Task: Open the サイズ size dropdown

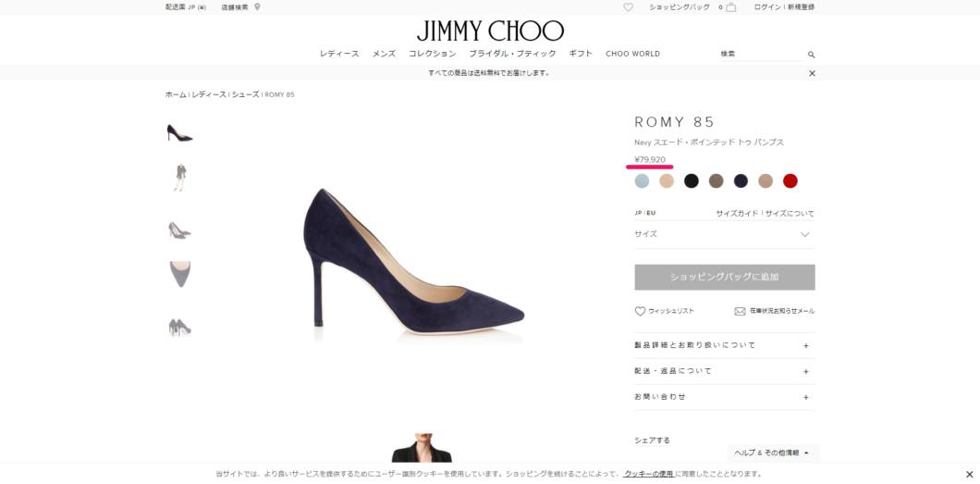Action: (x=725, y=234)
